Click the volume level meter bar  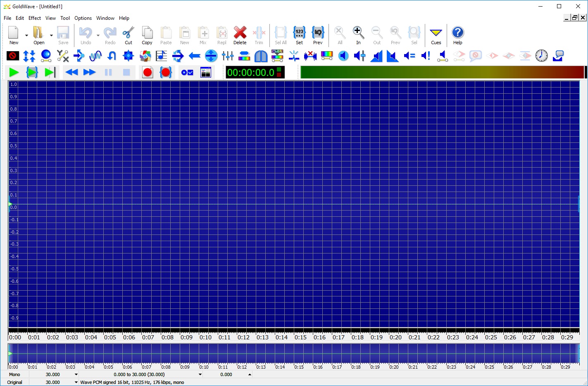pyautogui.click(x=442, y=72)
